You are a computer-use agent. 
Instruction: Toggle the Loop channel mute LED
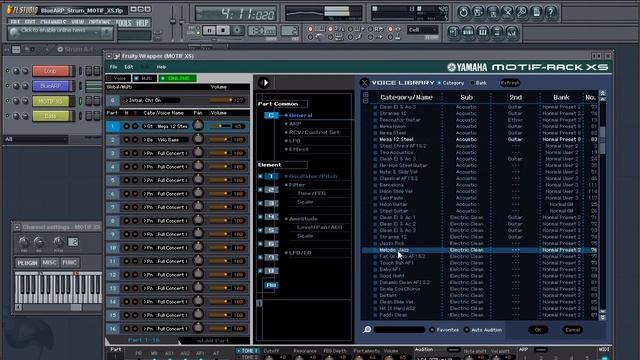click(7, 71)
